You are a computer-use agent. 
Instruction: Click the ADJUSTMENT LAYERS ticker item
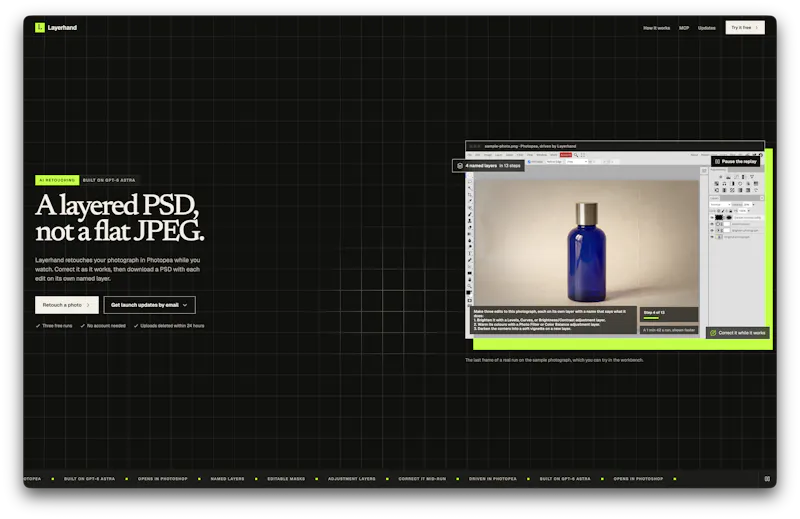[x=352, y=479]
